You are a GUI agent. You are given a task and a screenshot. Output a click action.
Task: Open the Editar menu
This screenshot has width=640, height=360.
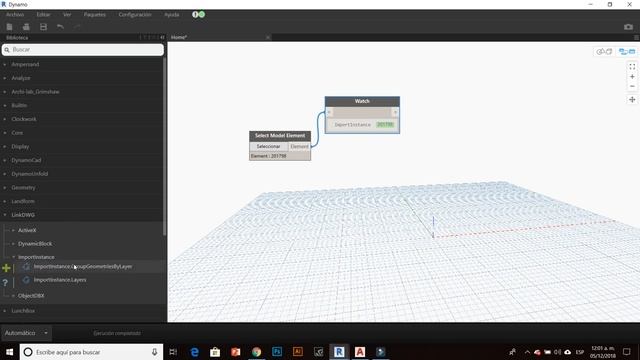tap(43, 14)
